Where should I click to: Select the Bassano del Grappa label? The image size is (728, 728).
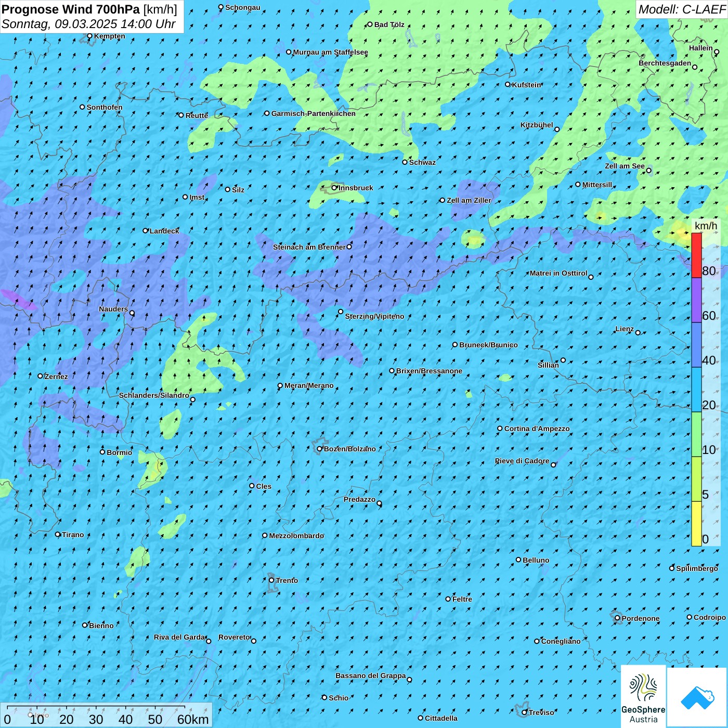[x=371, y=675]
